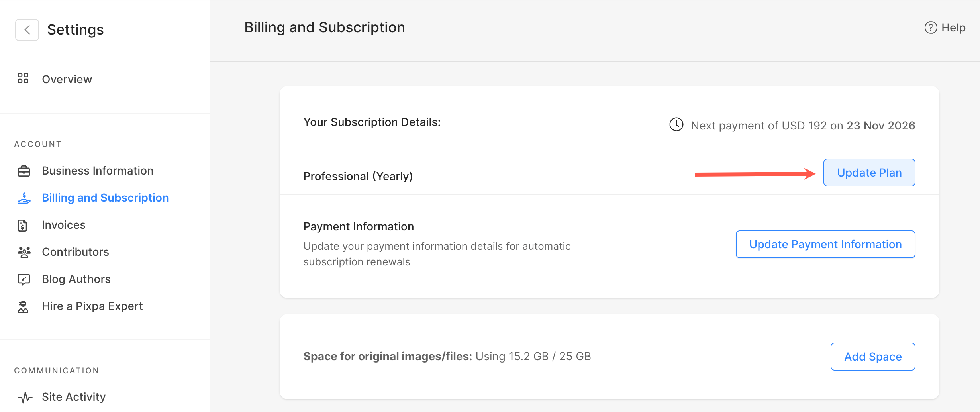Open Blog Authors settings
The height and width of the screenshot is (412, 980).
point(76,279)
